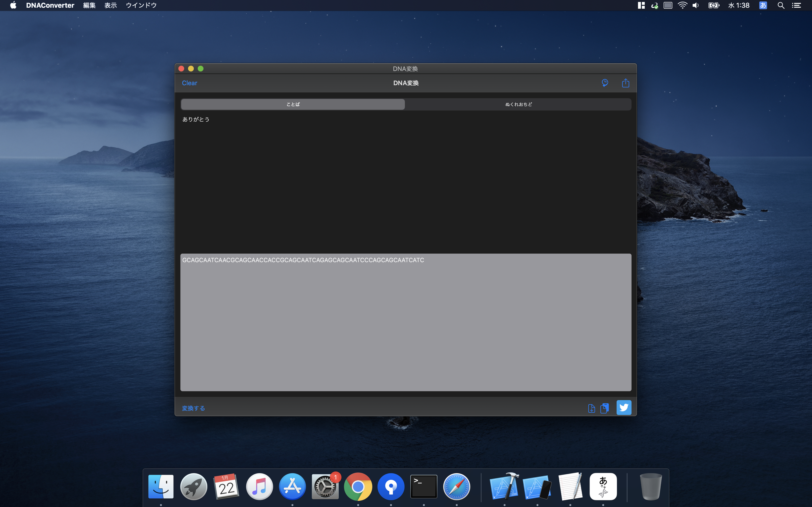Open the DNAConverter application menu
This screenshot has height=507, width=812.
pyautogui.click(x=50, y=5)
